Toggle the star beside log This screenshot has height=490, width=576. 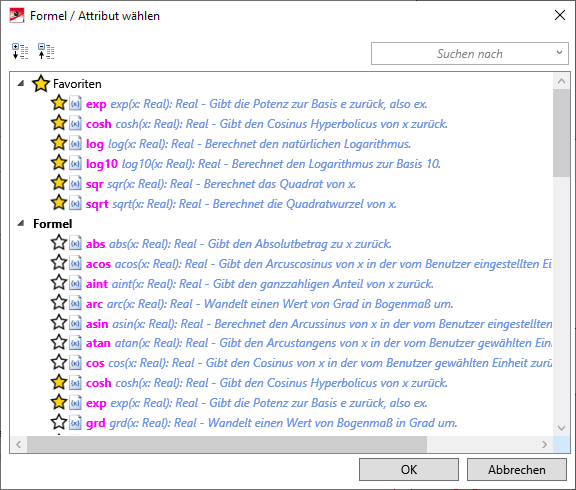[x=59, y=143]
